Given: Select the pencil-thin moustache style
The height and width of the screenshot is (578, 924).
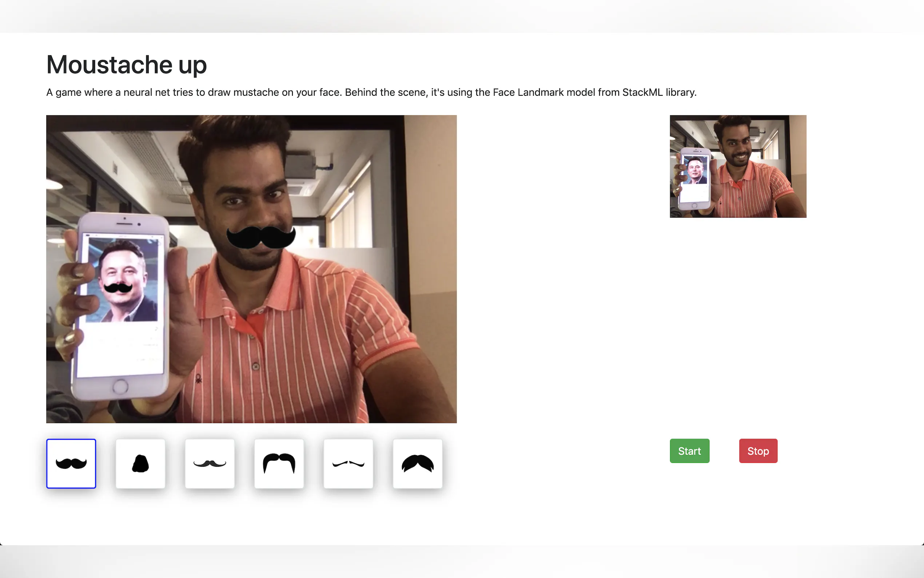Looking at the screenshot, I should pos(348,464).
